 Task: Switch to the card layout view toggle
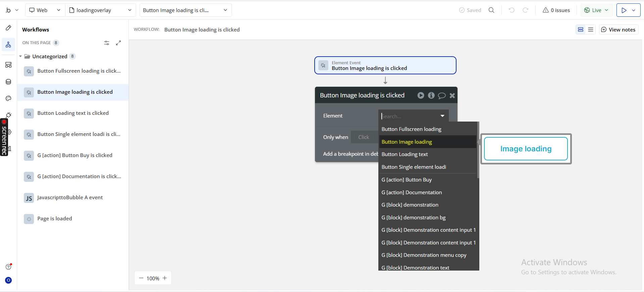(x=581, y=29)
